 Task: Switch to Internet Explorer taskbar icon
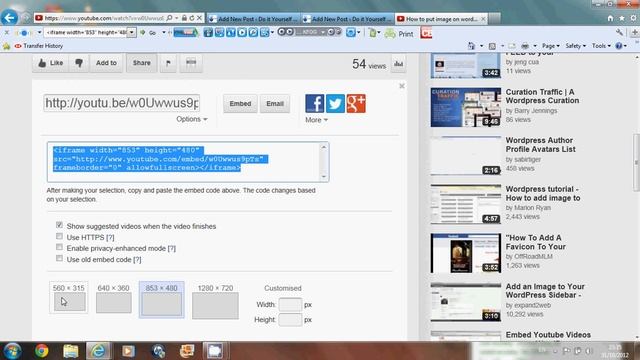coord(98,351)
